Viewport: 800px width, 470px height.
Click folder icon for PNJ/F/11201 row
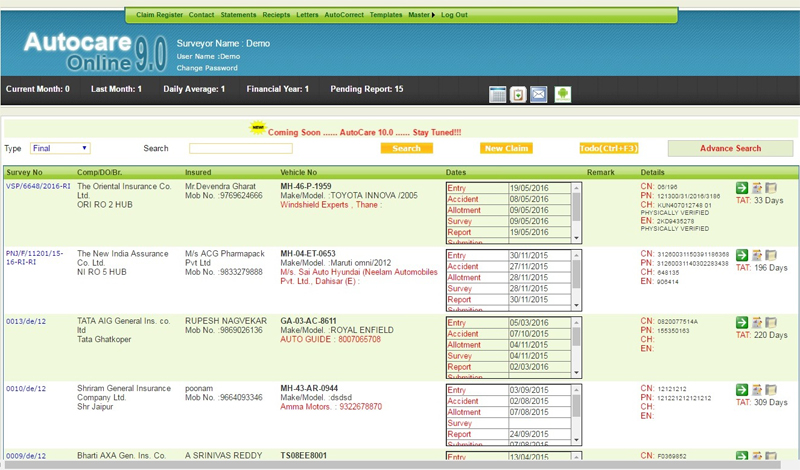[x=771, y=255]
